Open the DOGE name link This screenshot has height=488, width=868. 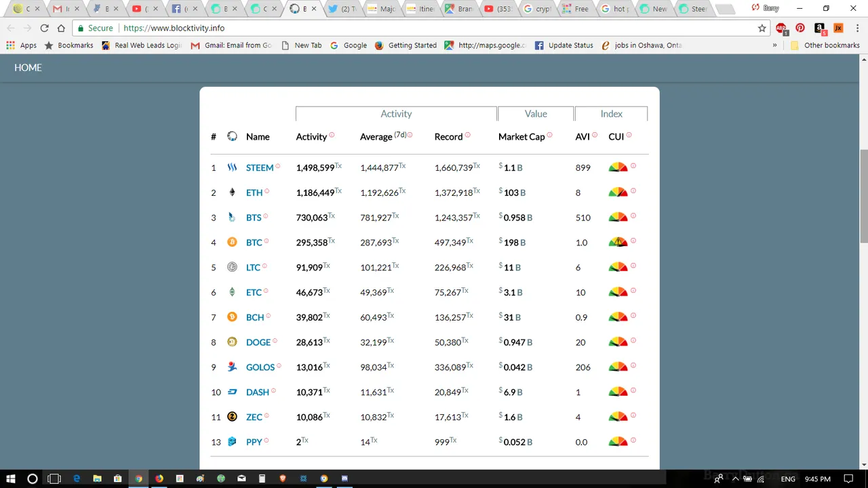click(258, 342)
